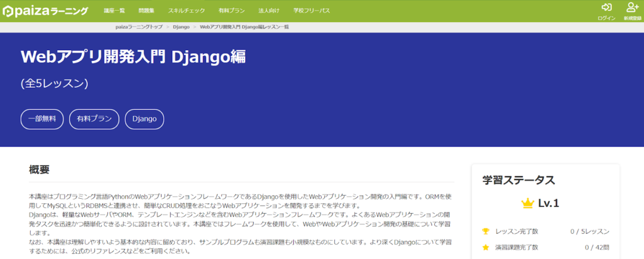Follow the Django breadcrumb link
This screenshot has width=644, height=259.
[x=181, y=27]
